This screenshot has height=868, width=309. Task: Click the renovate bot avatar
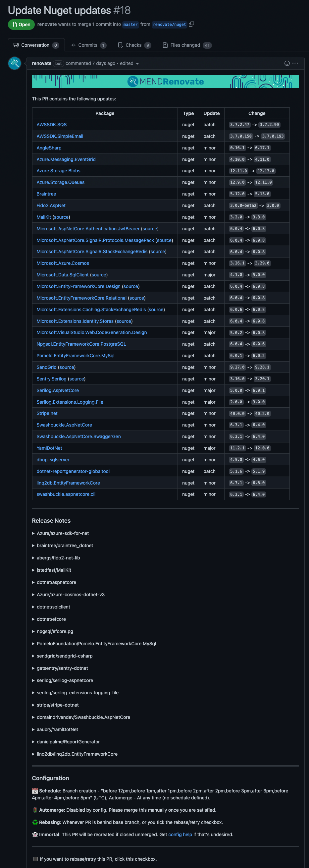click(x=15, y=63)
